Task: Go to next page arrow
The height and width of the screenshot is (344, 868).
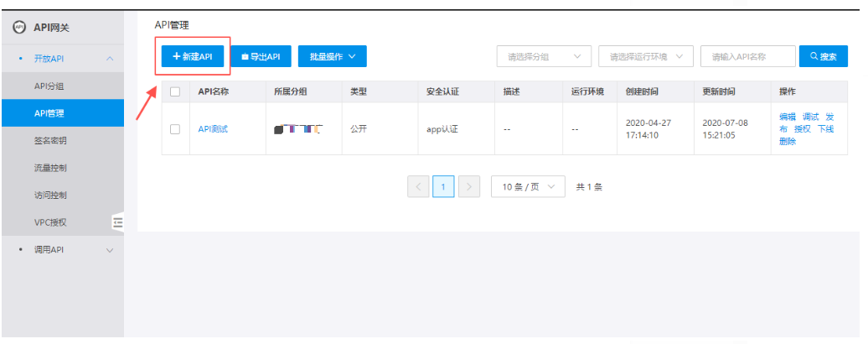Action: click(x=469, y=187)
